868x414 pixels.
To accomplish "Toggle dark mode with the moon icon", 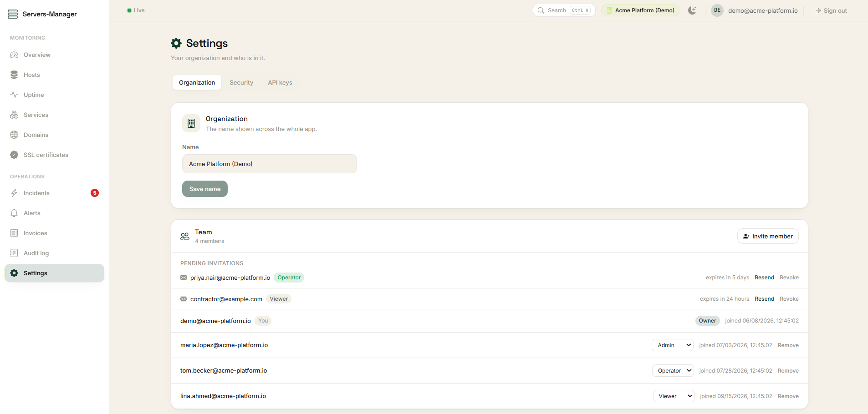I will (692, 10).
